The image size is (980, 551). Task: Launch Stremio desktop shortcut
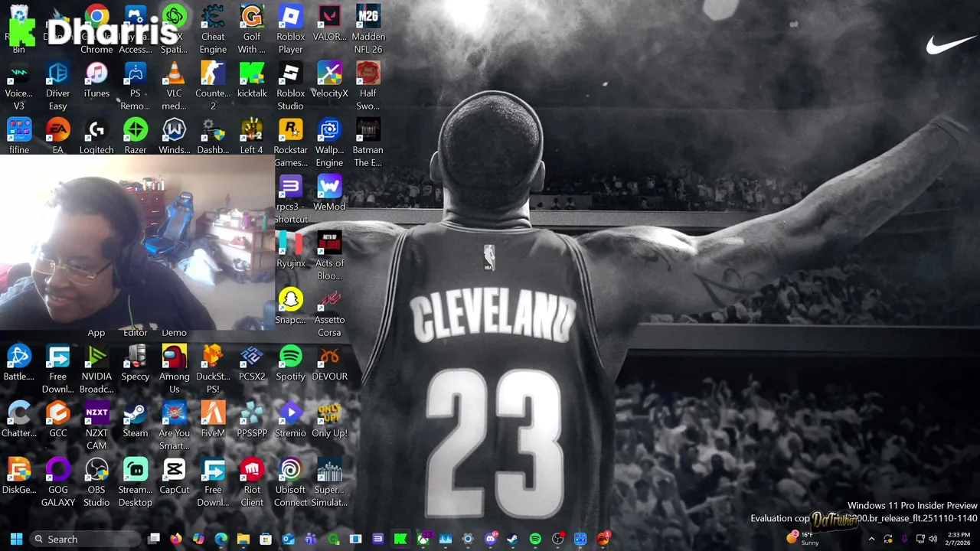pyautogui.click(x=291, y=419)
